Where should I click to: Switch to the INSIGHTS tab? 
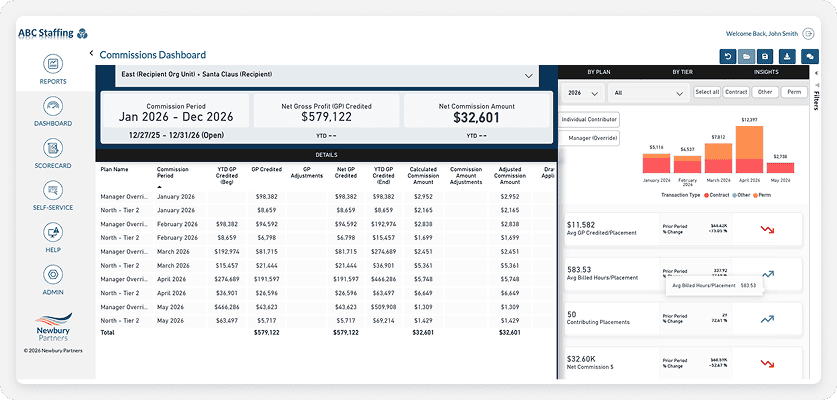[766, 72]
